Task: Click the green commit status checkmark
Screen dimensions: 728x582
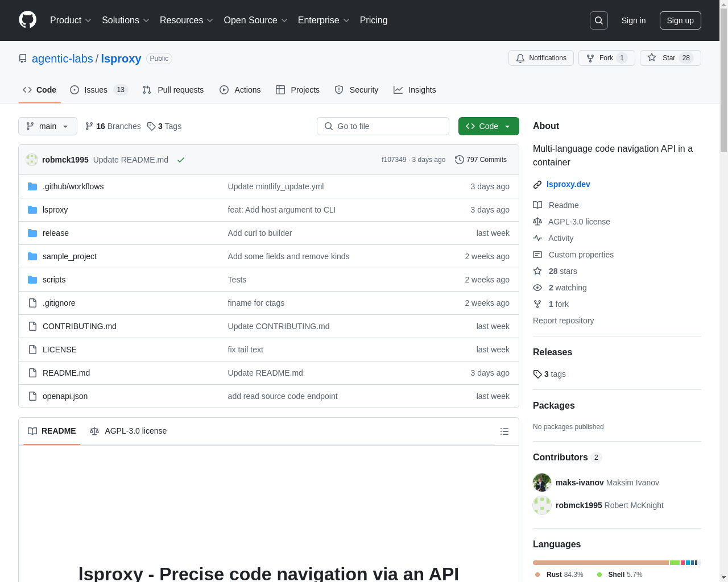Action: tap(181, 160)
